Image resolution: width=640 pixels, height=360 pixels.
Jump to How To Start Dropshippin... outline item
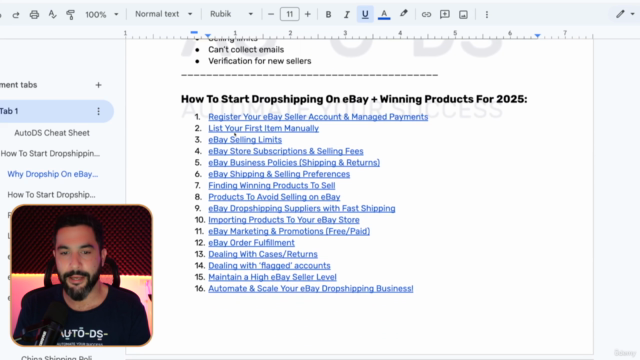[x=50, y=153]
